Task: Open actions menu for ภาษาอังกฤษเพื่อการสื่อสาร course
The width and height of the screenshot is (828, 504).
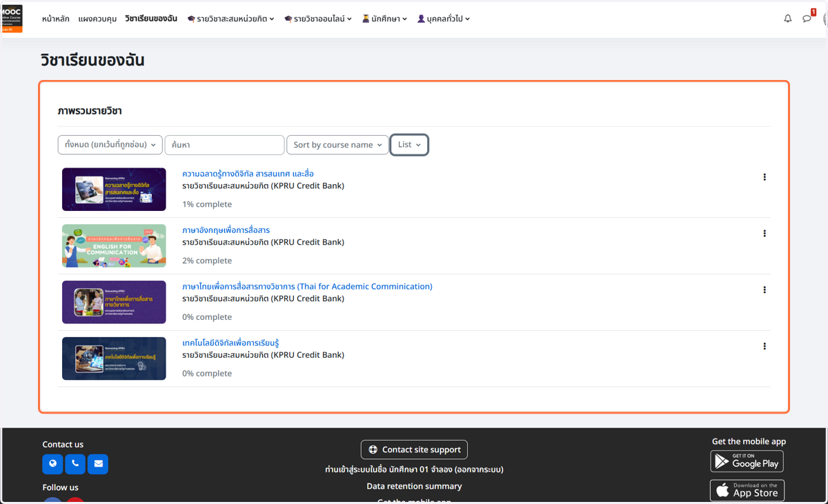Action: 765,234
